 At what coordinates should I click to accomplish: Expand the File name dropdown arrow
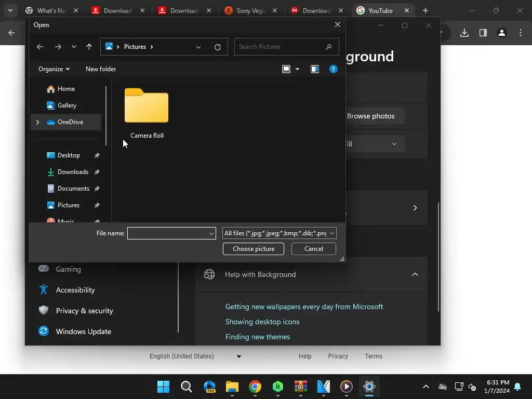click(x=211, y=233)
